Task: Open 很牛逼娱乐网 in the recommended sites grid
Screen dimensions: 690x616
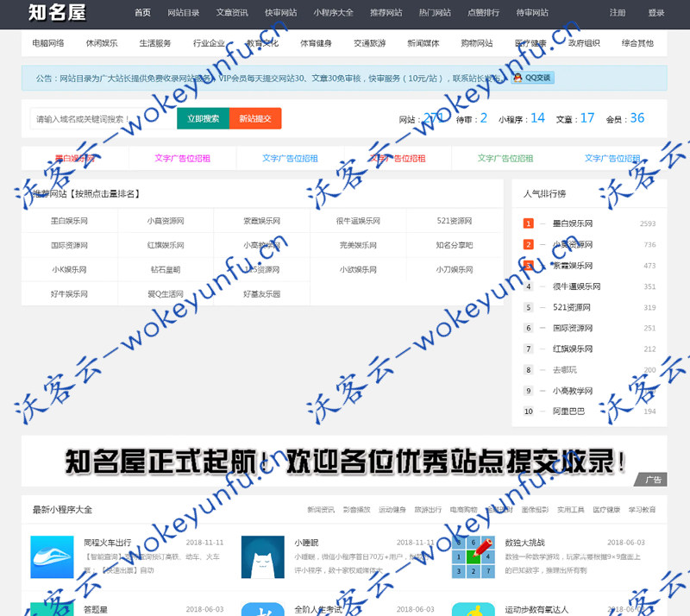Action: [358, 221]
